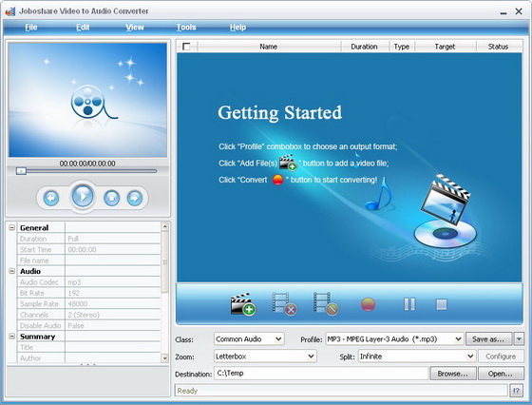Collapse the Audio properties section
532x405 pixels.
coord(11,271)
